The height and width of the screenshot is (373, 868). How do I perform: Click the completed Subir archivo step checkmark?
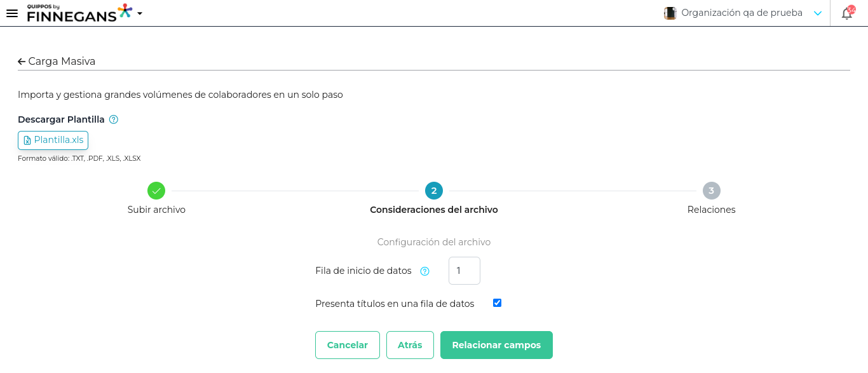click(x=156, y=191)
